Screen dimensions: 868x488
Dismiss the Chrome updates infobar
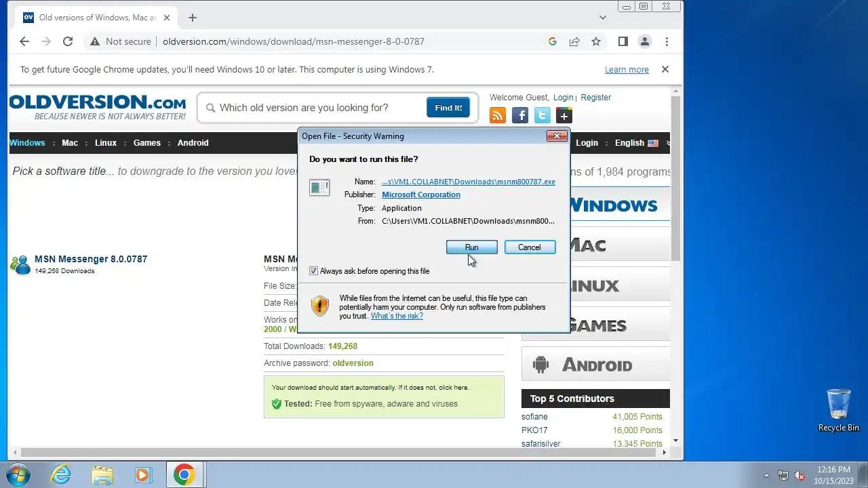665,69
